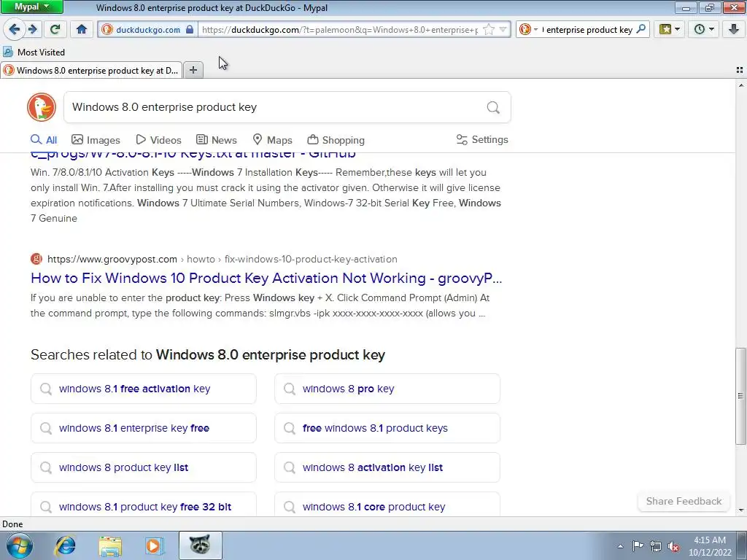Select the All results tab
Screen dimensions: 747x560
(x=44, y=140)
